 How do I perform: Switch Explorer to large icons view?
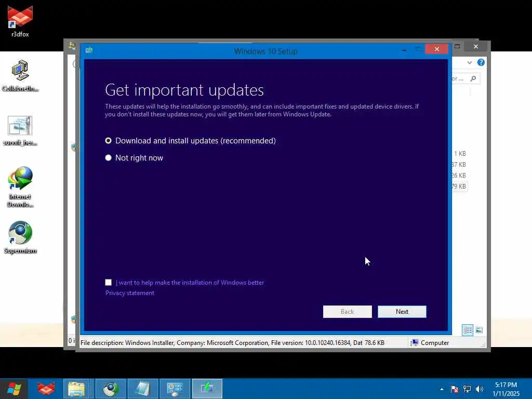click(x=479, y=330)
